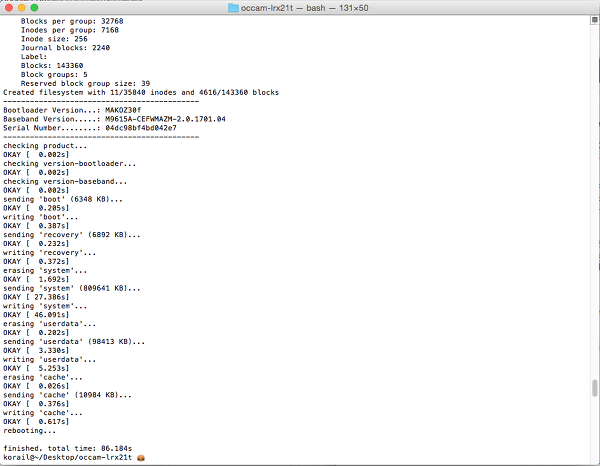This screenshot has height=466, width=600.
Task: Click the "writing 'recovery'..." line
Action: tap(49, 253)
